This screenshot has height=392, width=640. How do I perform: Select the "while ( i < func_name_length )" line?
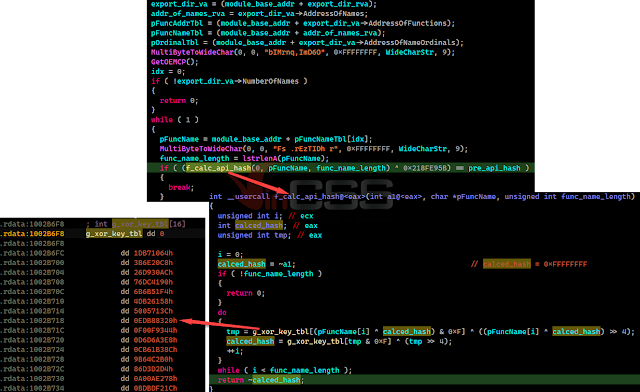[x=284, y=370]
